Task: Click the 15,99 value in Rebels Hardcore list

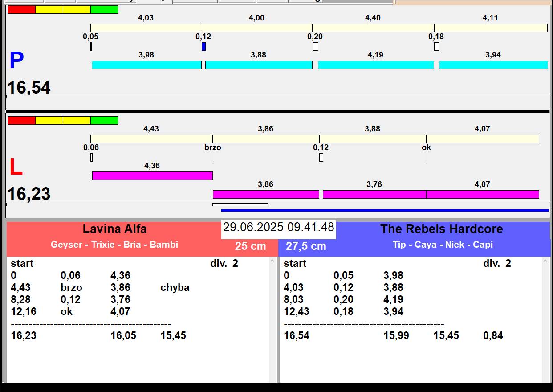Action: click(x=397, y=335)
